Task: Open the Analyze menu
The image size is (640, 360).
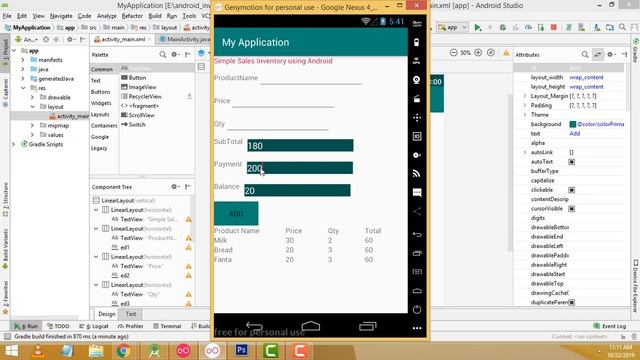Action: click(107, 16)
